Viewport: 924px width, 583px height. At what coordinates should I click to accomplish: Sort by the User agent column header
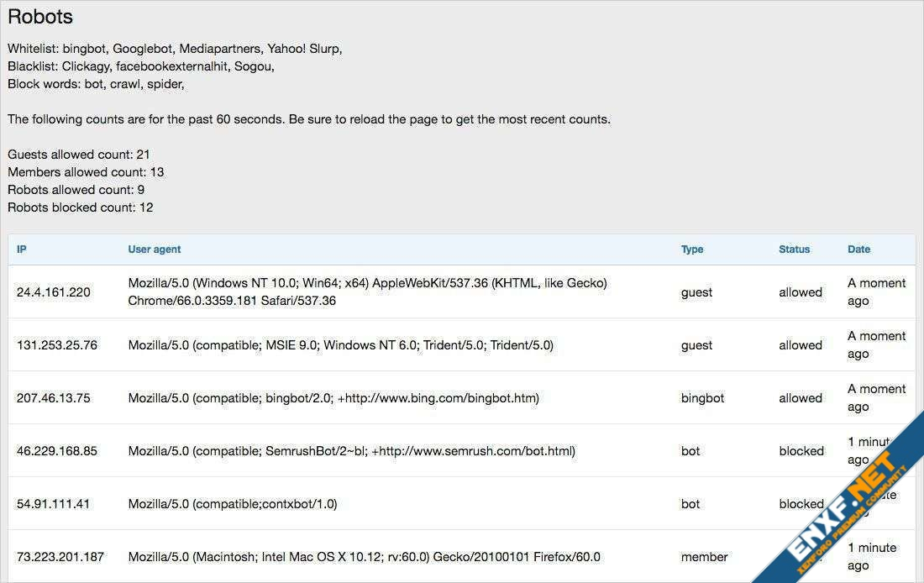(155, 249)
